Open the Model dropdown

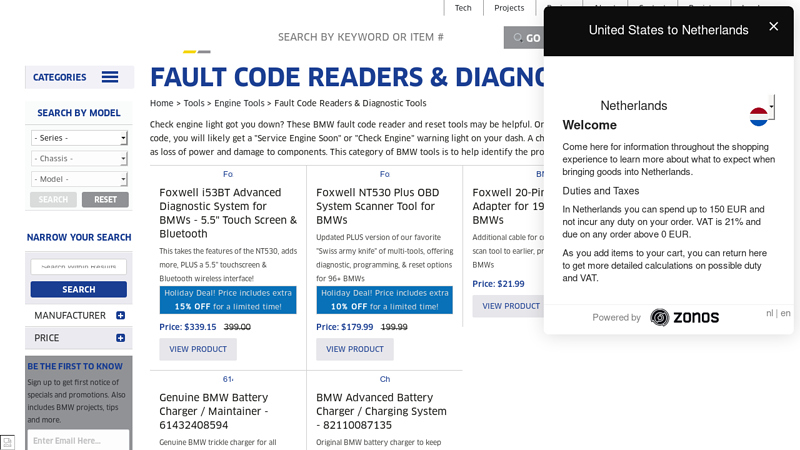click(x=79, y=179)
